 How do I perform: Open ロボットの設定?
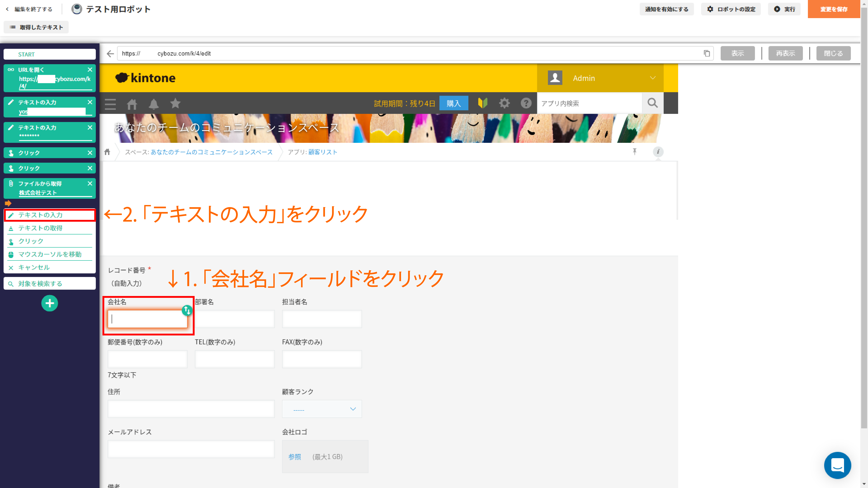[731, 9]
